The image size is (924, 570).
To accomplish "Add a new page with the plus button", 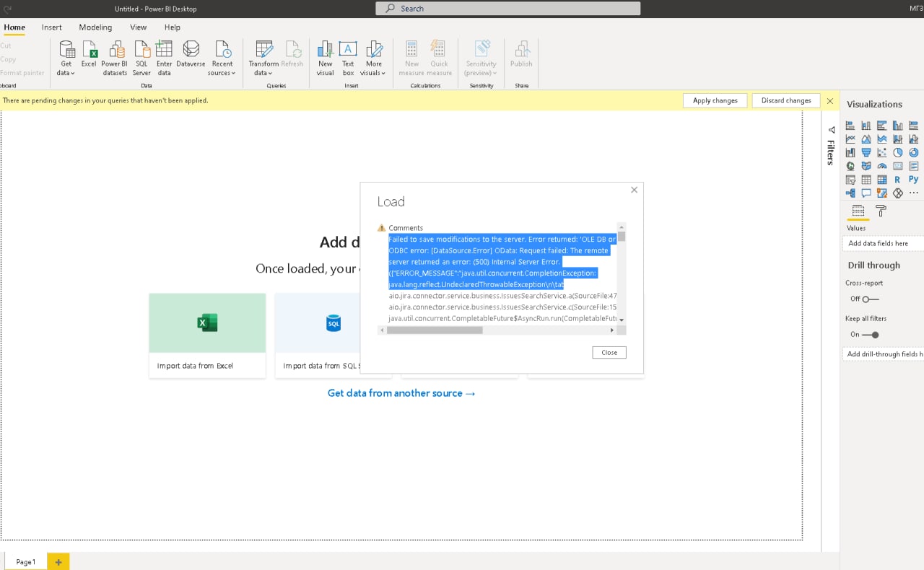I will 58,562.
